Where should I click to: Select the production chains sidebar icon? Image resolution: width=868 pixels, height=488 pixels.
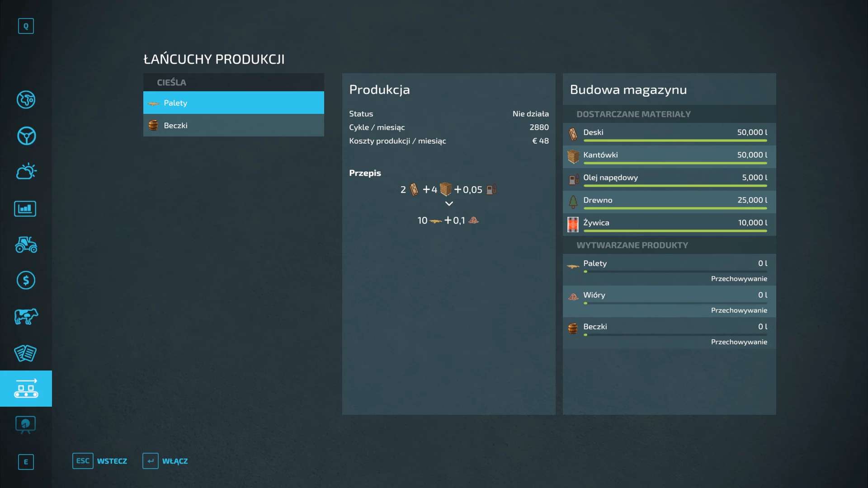point(26,389)
